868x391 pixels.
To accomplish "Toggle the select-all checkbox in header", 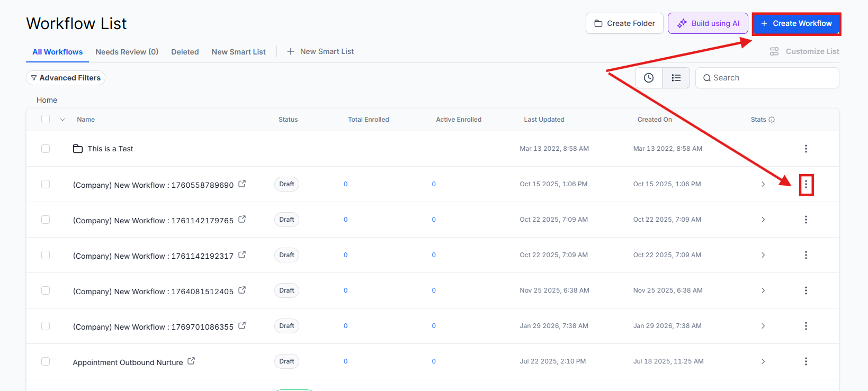I will (x=46, y=120).
